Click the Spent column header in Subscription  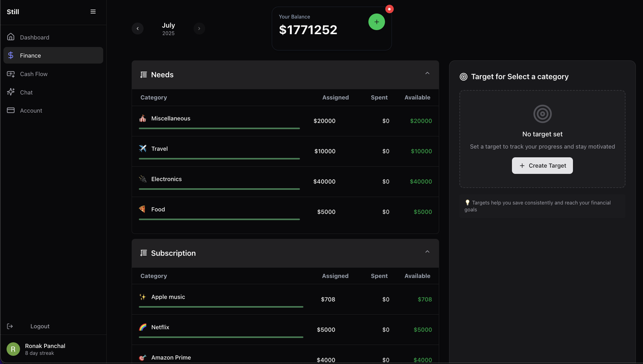[x=379, y=276]
